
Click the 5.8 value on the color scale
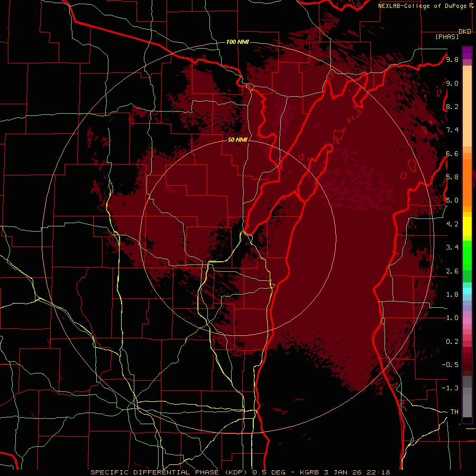pyautogui.click(x=452, y=177)
